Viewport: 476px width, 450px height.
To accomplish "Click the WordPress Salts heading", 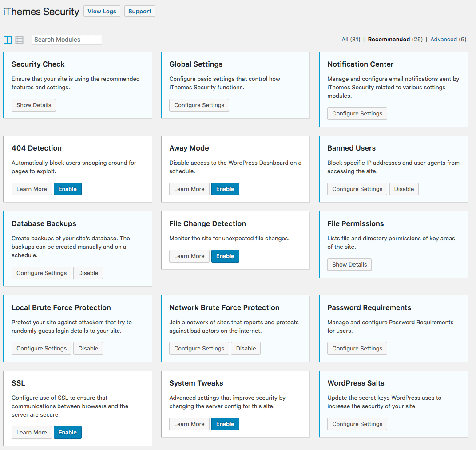I will pyautogui.click(x=356, y=383).
